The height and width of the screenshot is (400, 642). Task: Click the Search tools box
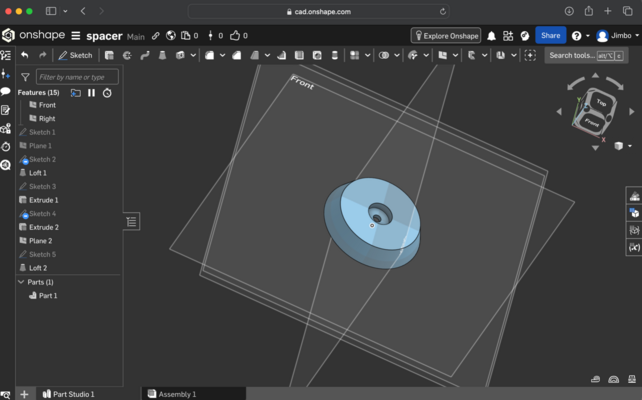click(x=586, y=55)
